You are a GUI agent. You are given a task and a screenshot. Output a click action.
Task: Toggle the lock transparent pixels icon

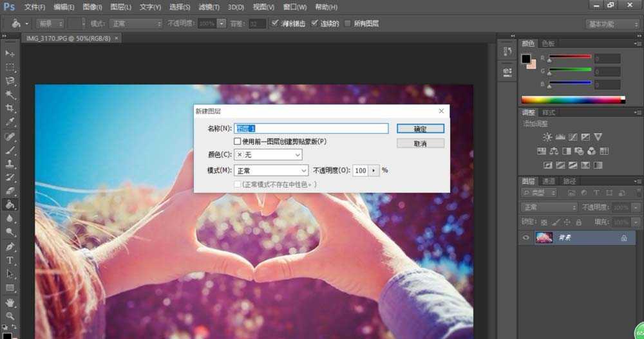tap(544, 223)
